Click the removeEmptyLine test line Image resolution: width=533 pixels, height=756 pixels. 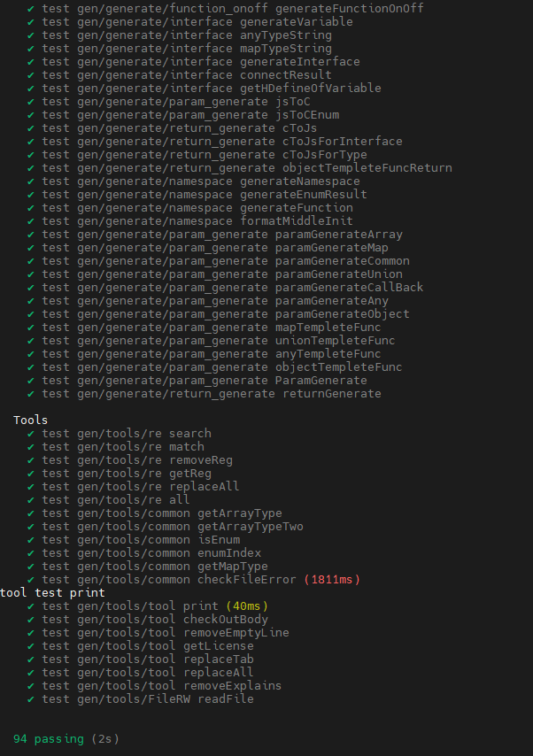pyautogui.click(x=166, y=633)
